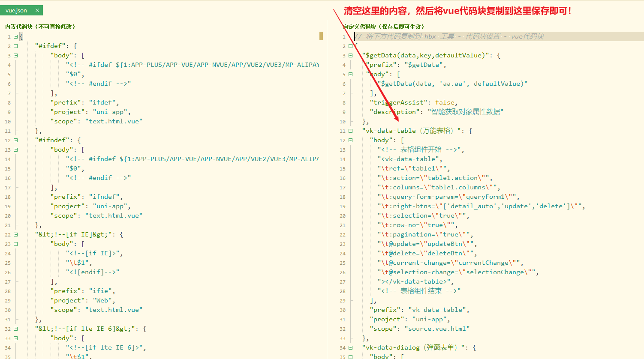The image size is (644, 359).
Task: Click the ":query-form-param" line
Action: (x=448, y=197)
